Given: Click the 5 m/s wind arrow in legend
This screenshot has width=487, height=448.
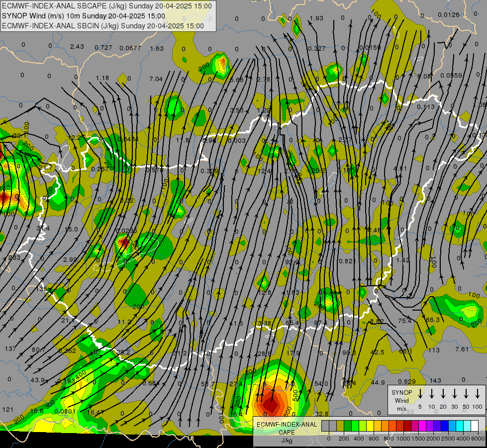Looking at the screenshot, I should click(420, 394).
